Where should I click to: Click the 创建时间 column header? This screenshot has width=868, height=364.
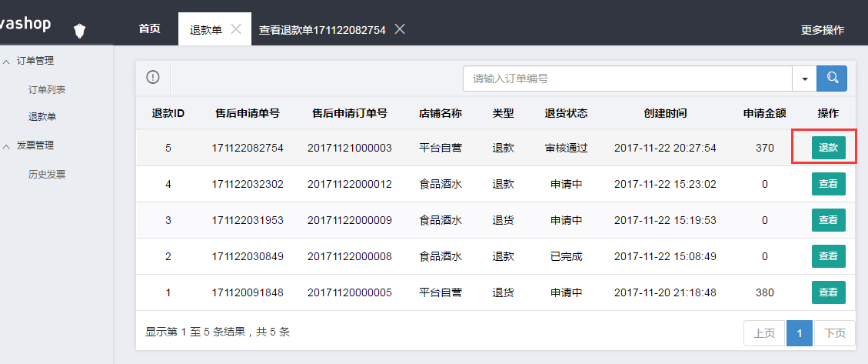(665, 114)
